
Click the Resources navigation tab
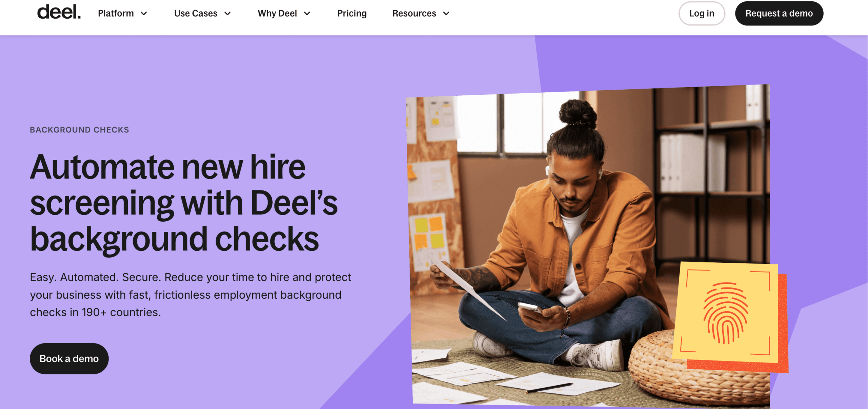[421, 13]
